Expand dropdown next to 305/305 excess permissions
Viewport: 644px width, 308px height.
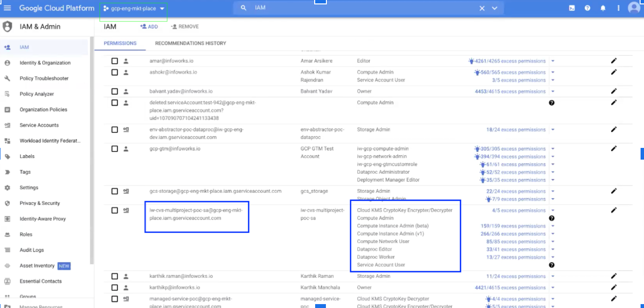[553, 149]
